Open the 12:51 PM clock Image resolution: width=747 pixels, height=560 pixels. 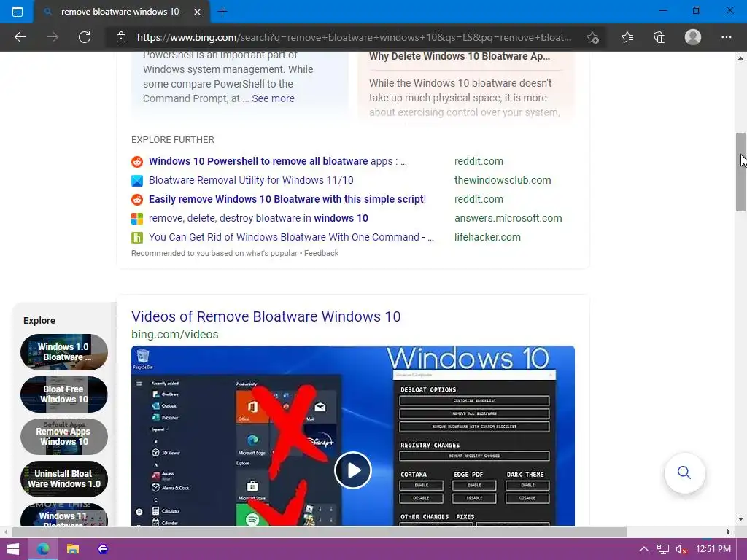point(713,549)
